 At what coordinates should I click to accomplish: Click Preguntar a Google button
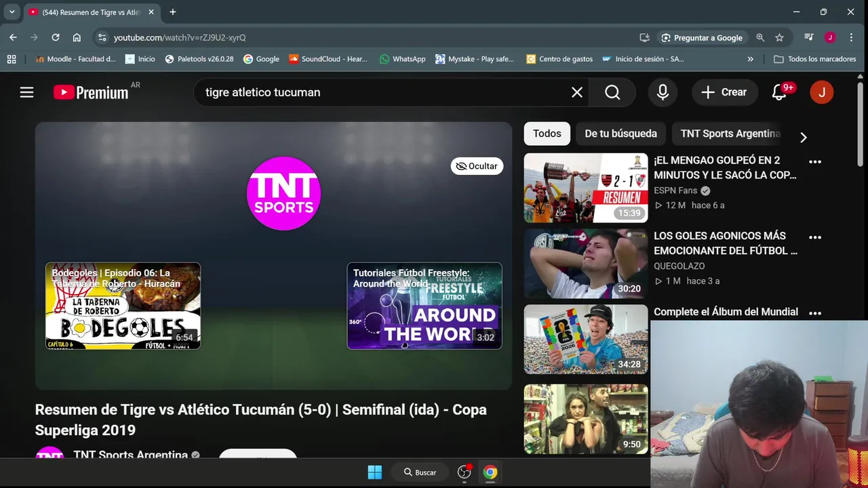(702, 37)
